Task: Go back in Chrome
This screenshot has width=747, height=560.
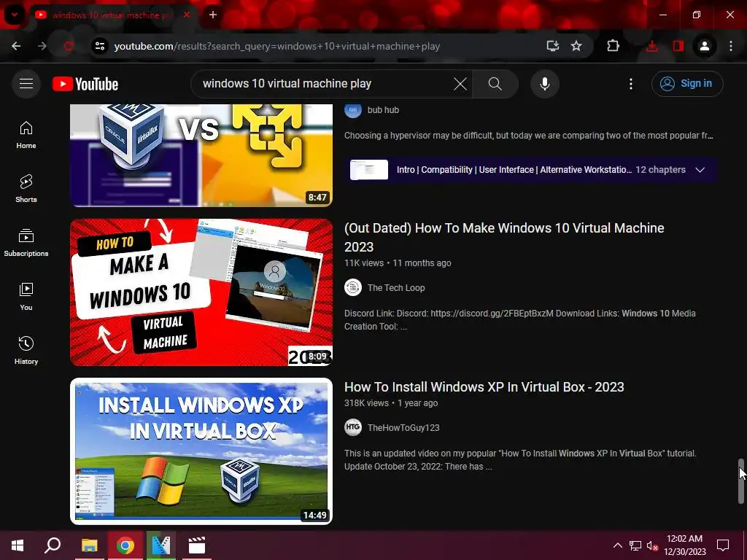Action: coord(16,46)
